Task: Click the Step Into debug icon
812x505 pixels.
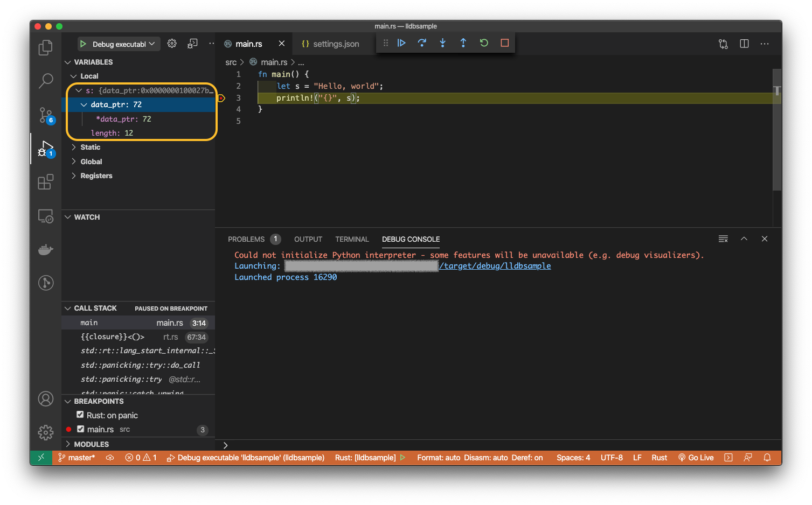Action: [442, 43]
